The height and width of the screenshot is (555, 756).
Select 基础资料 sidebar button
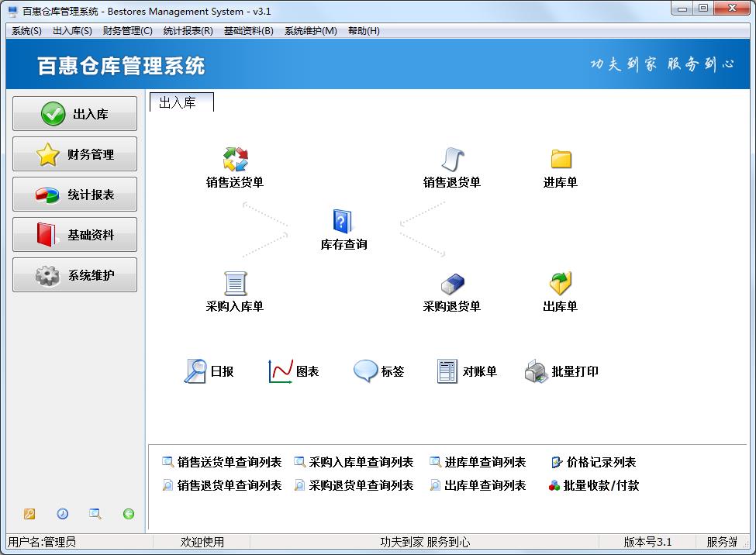click(x=74, y=235)
